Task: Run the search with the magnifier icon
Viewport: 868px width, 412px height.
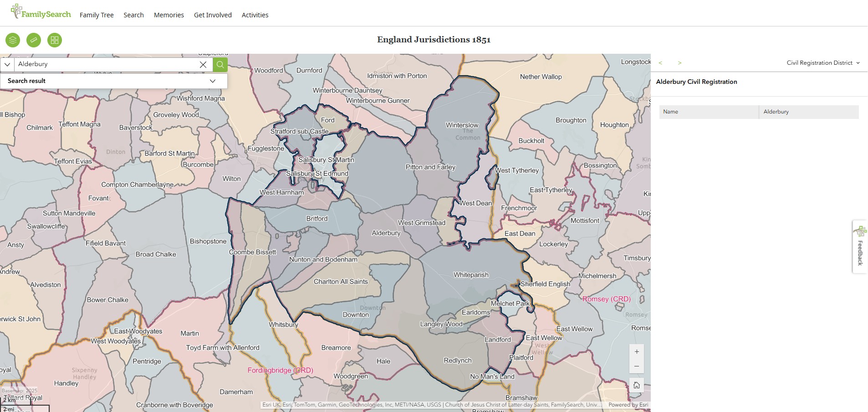Action: pyautogui.click(x=220, y=64)
